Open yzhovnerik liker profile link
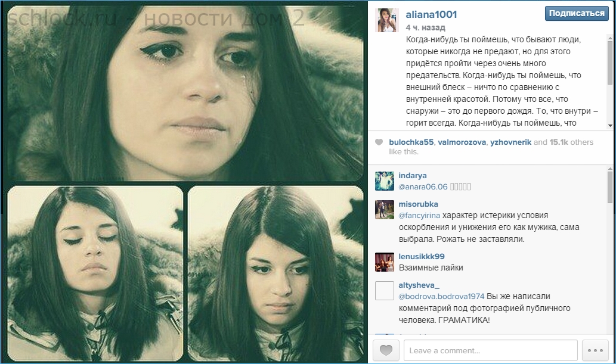Viewport: 616px width, 364px height. coord(510,142)
